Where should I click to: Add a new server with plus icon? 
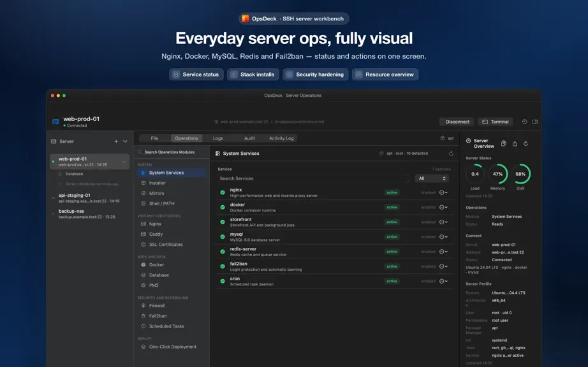[116, 141]
